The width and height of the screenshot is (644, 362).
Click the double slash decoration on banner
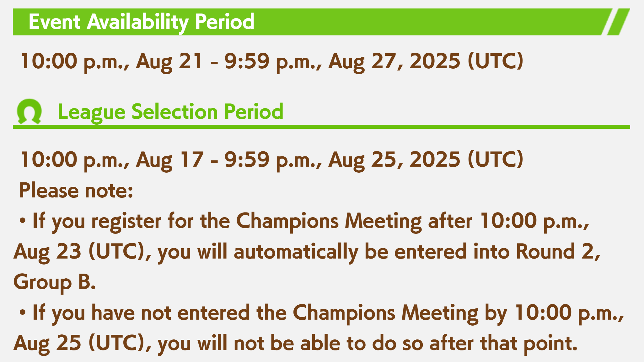pos(616,22)
